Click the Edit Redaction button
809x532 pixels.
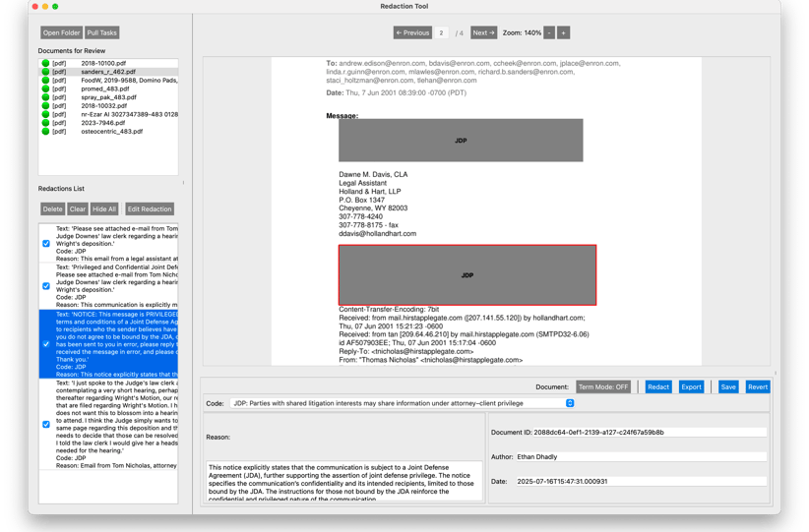[150, 208]
